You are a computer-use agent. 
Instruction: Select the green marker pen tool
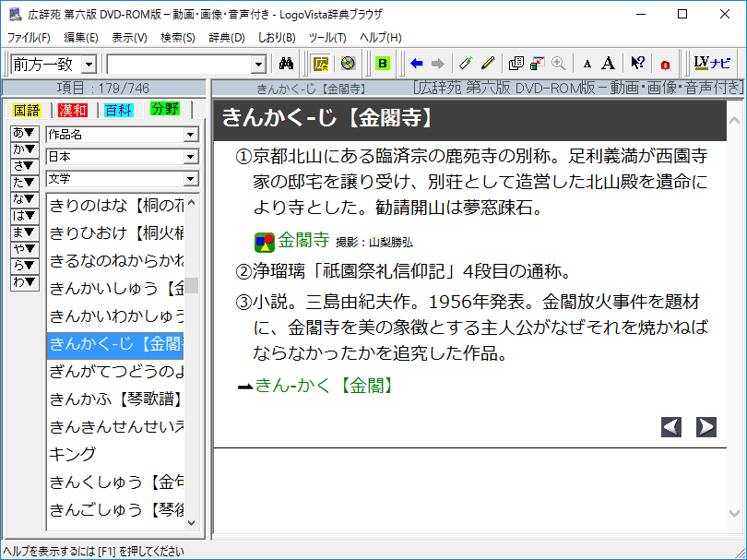pyautogui.click(x=466, y=64)
